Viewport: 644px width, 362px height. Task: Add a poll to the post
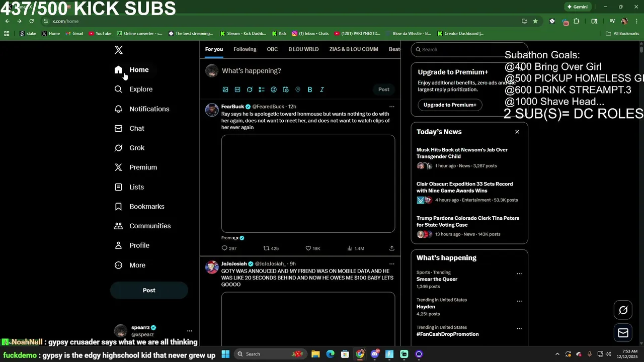262,89
